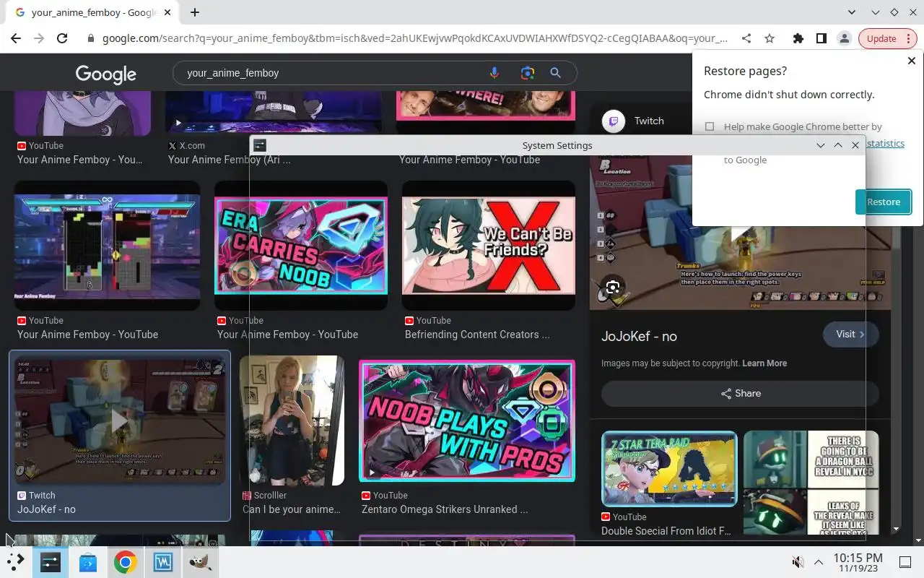Open a new Chrome tab

195,12
